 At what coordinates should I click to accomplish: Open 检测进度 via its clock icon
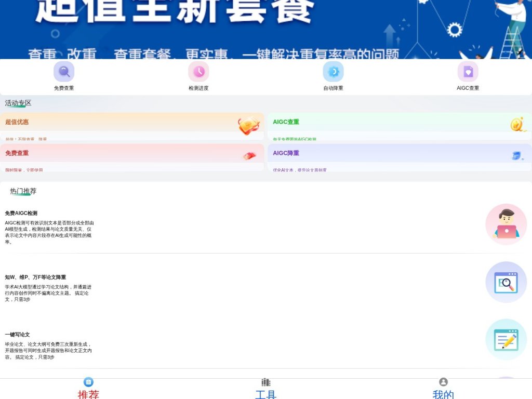[x=198, y=72]
